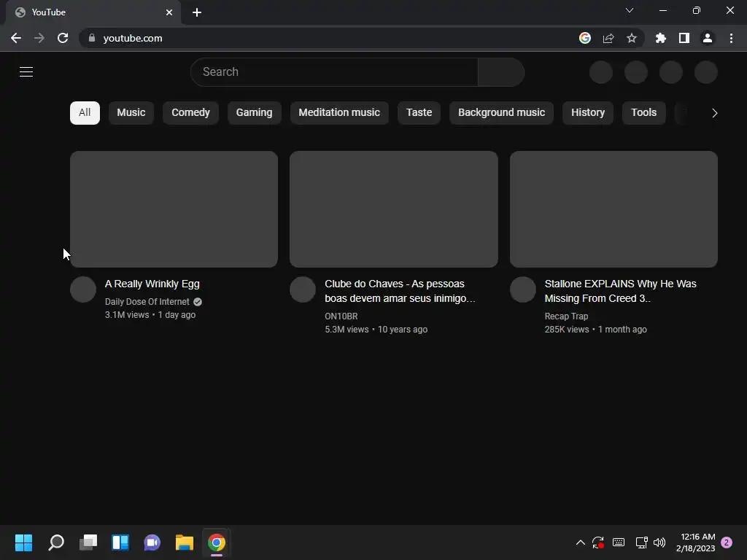Click the Chrome icon on taskbar

click(x=216, y=542)
